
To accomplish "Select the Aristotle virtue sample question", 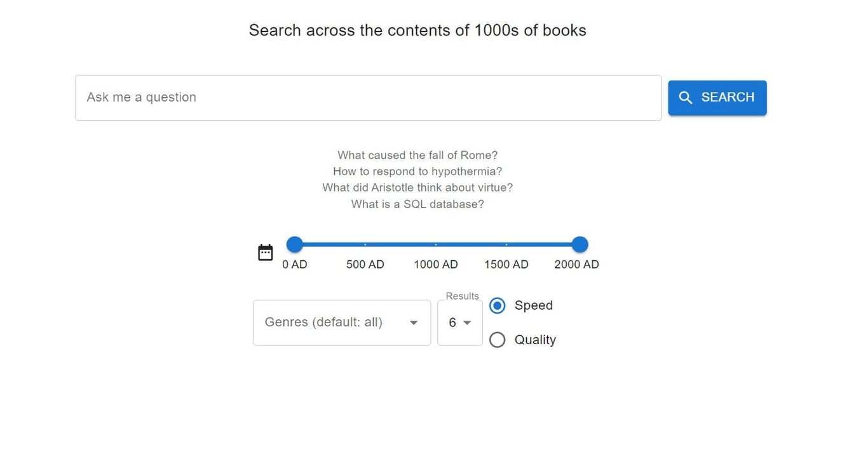I will coord(417,187).
